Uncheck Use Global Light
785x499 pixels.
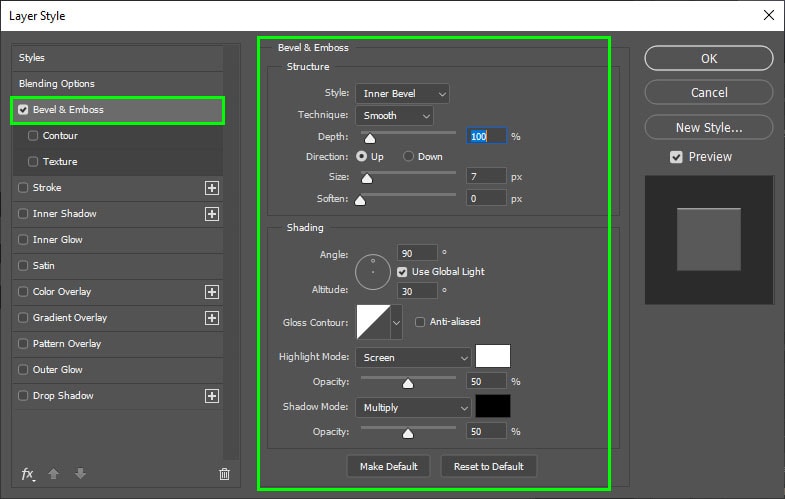[402, 272]
